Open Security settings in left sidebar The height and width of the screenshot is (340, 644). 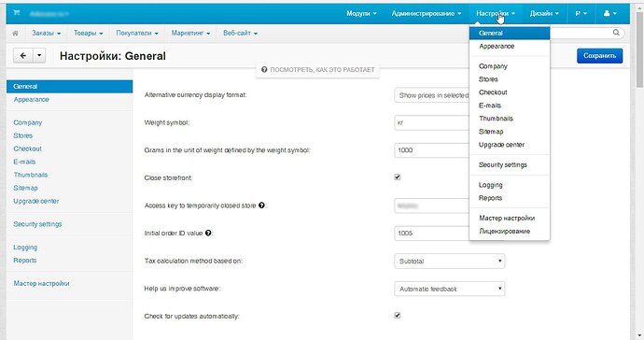(37, 224)
